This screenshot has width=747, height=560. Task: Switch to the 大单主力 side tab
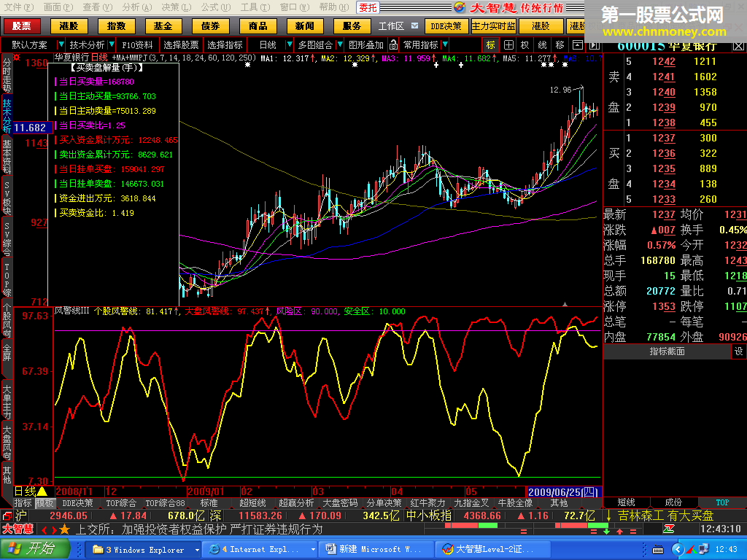[x=7, y=401]
